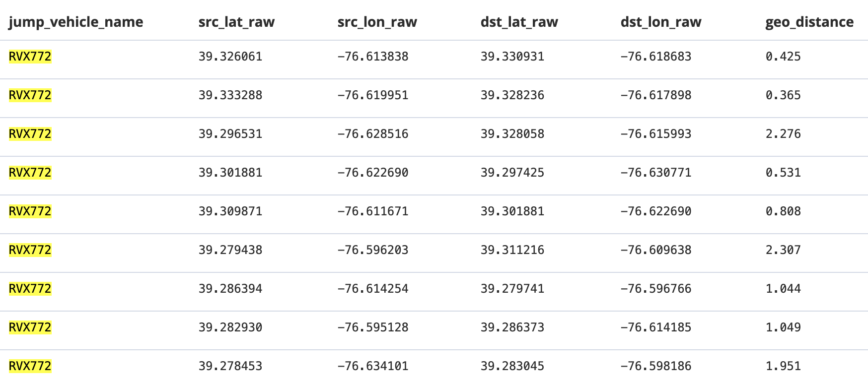Screen dimensions: 868x385
Task: Select the geo_distance cell 1.951
Action: (783, 366)
